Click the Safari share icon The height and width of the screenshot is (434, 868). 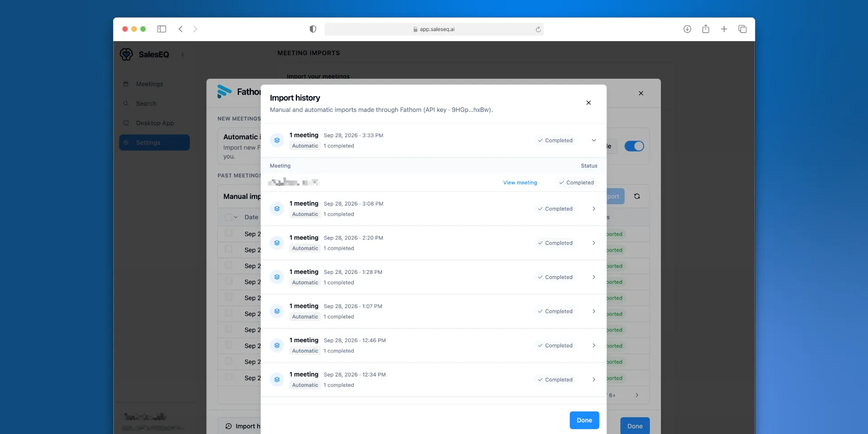coord(706,29)
